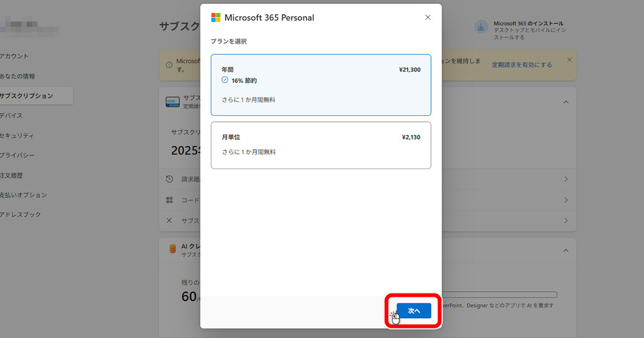Click the プランを選択 heading
Image resolution: width=644 pixels, height=338 pixels.
[229, 41]
